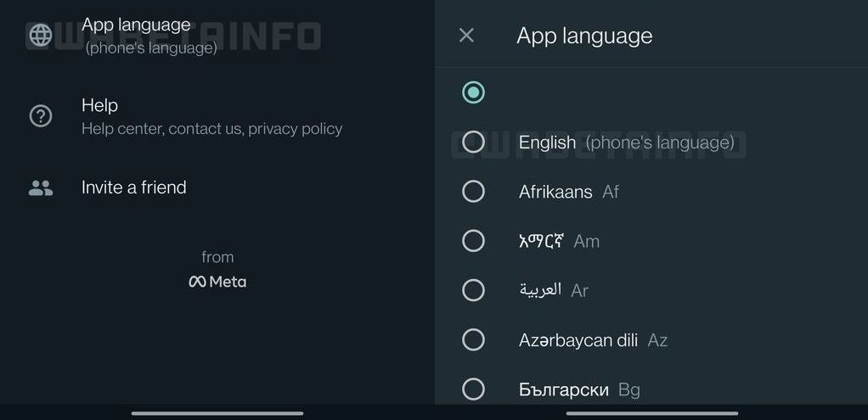Open the App language setting

pyautogui.click(x=136, y=25)
